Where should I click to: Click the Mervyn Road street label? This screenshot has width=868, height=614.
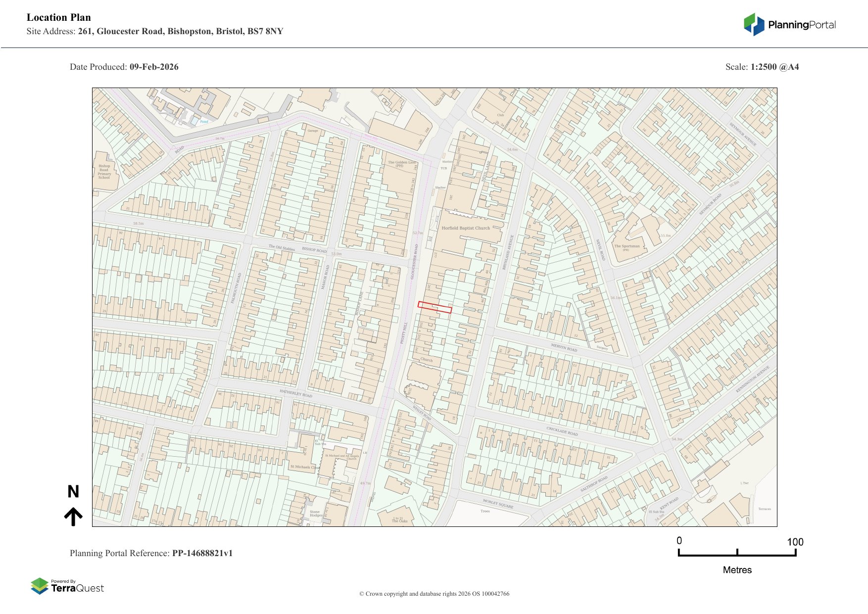coord(564,348)
